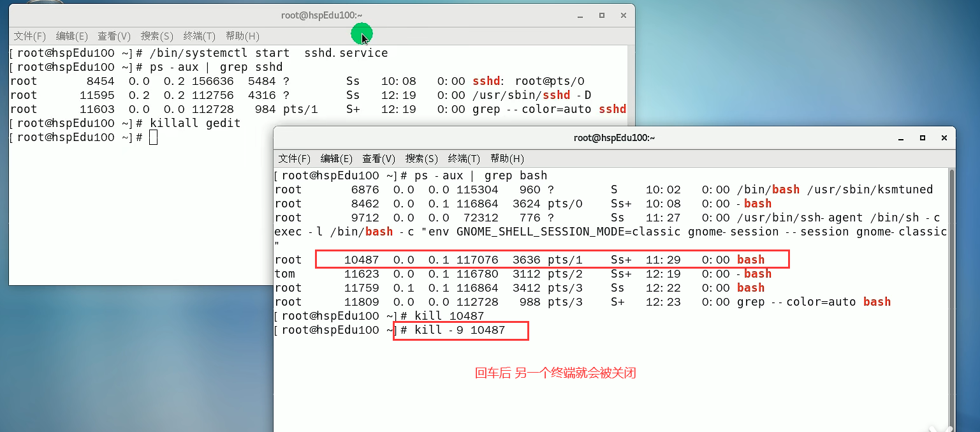Open 搜索(S) menu in front terminal window
Viewport: 980px width, 432px height.
pos(421,159)
